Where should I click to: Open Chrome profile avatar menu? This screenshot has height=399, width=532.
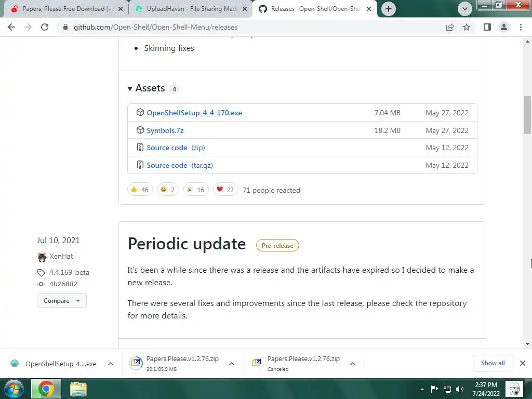click(x=504, y=27)
